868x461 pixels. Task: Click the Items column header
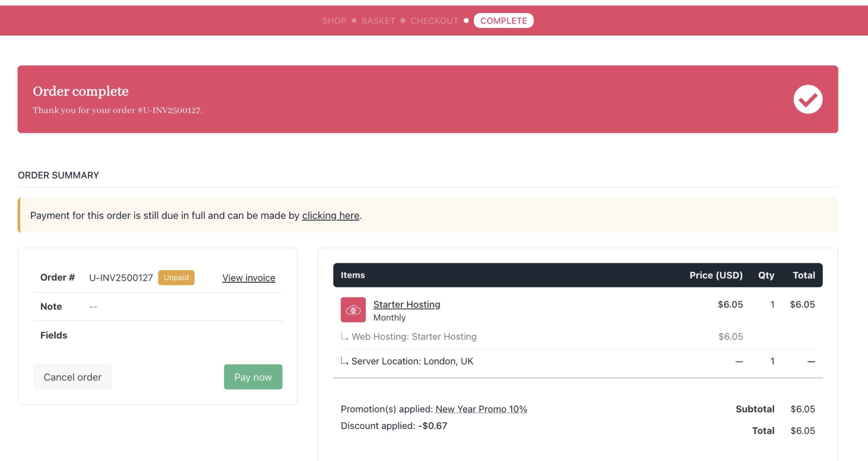(352, 275)
